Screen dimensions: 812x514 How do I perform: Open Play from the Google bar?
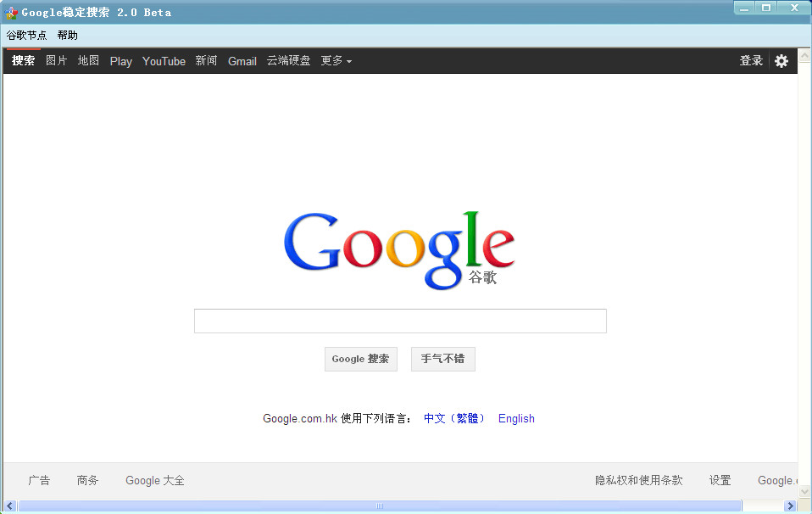coord(120,61)
